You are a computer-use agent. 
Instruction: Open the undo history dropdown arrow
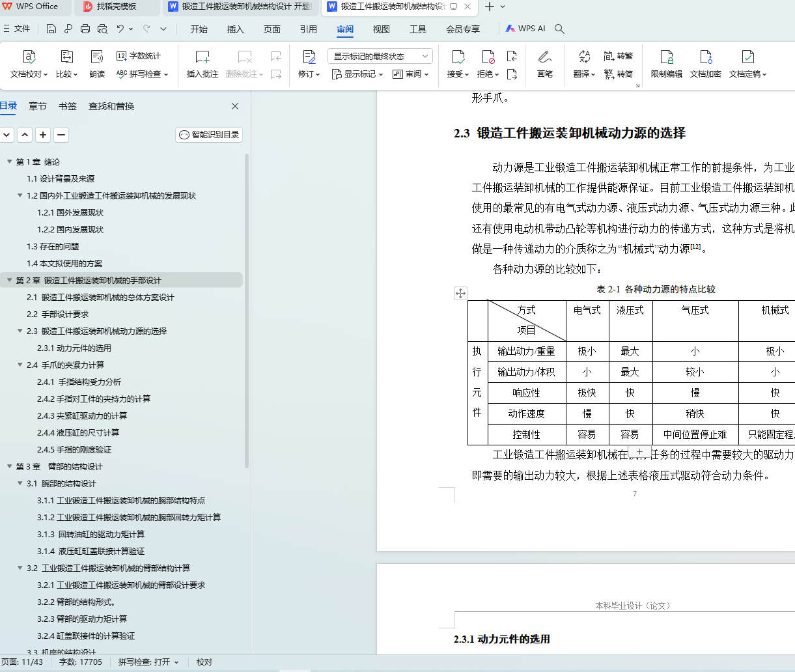pos(131,29)
